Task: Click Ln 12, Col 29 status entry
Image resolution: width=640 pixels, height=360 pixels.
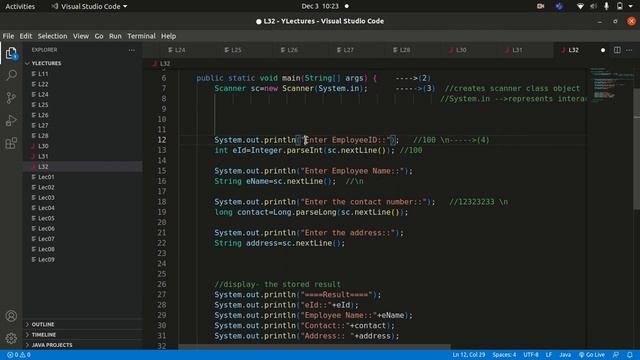Action: click(469, 355)
